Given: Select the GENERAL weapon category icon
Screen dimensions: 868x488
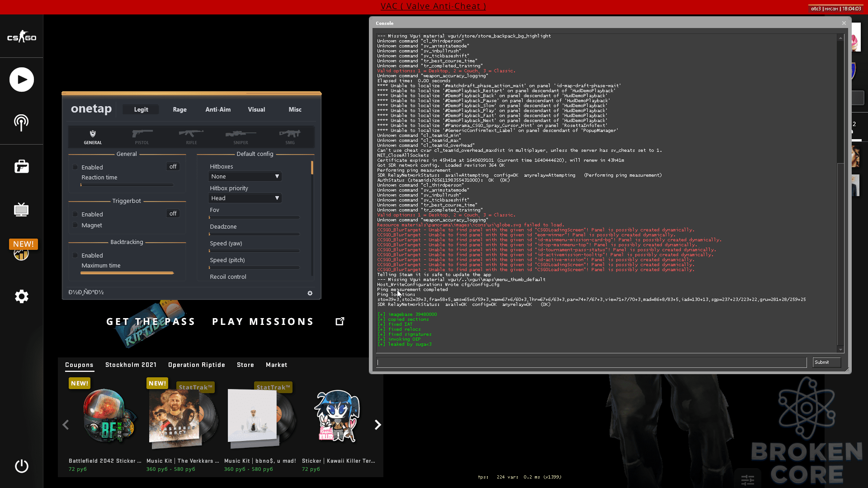Looking at the screenshot, I should 93,137.
